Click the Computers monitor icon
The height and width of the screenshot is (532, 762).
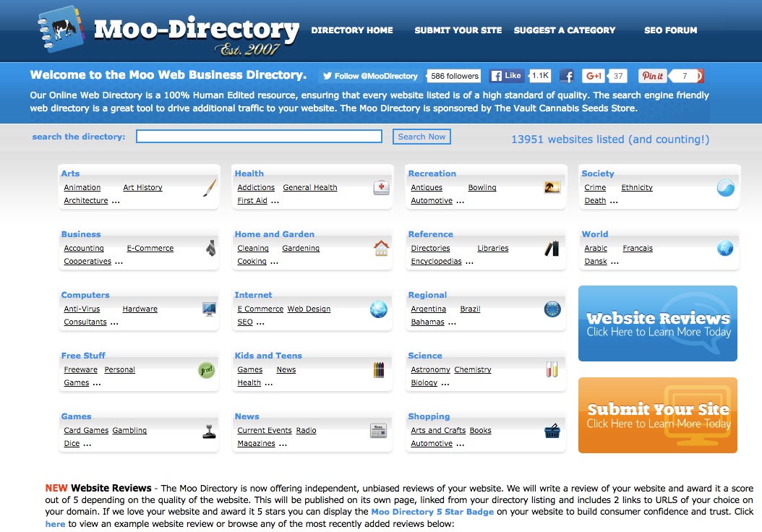tap(210, 309)
